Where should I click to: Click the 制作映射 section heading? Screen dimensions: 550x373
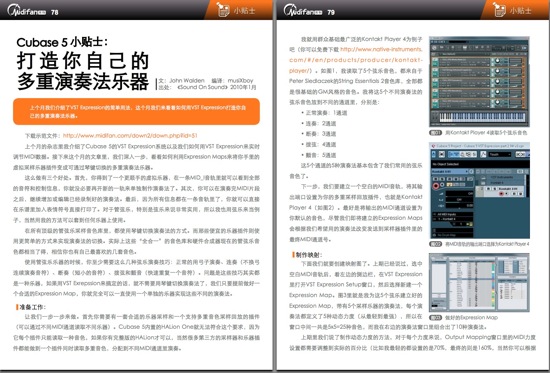click(308, 254)
